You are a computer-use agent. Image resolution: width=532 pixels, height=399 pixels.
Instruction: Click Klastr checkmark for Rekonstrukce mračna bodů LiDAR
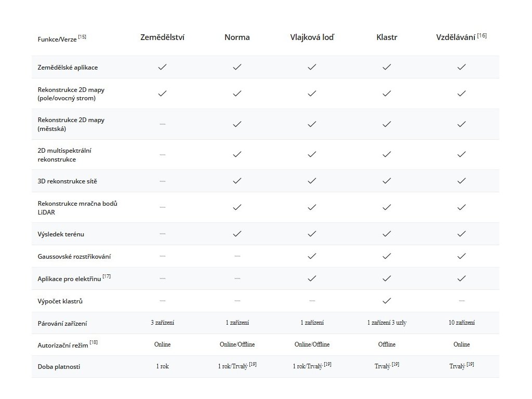click(387, 207)
